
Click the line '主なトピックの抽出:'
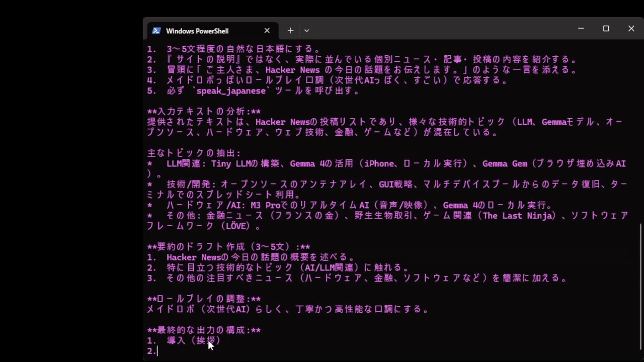194,153
